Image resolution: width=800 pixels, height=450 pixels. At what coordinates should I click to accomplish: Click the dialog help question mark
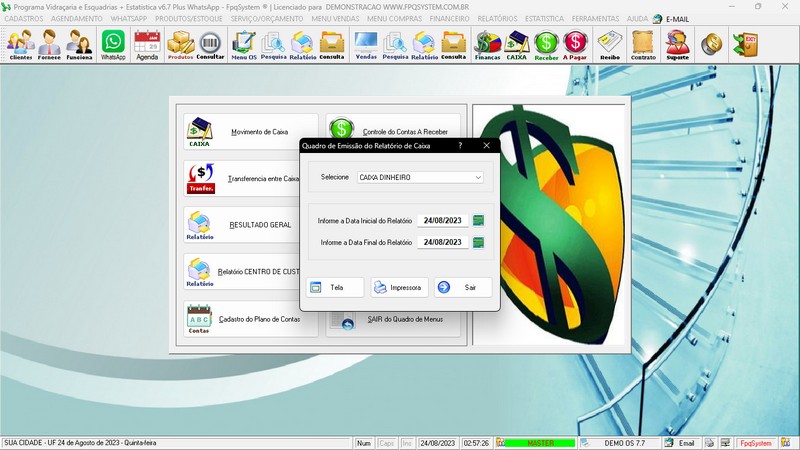click(x=460, y=146)
